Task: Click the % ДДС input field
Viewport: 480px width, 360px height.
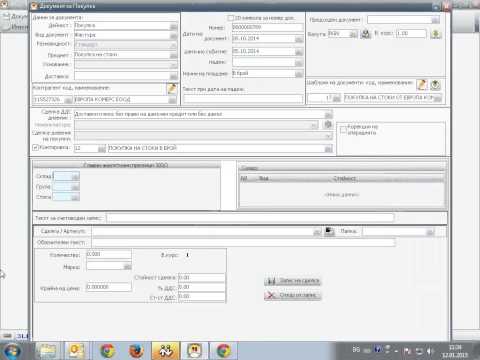Action: 201,287
